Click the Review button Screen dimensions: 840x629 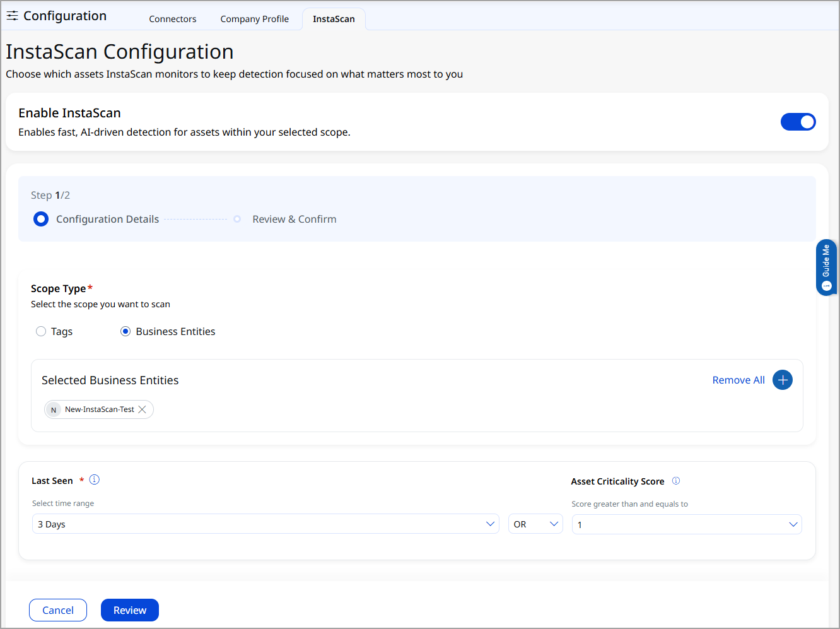pyautogui.click(x=130, y=610)
